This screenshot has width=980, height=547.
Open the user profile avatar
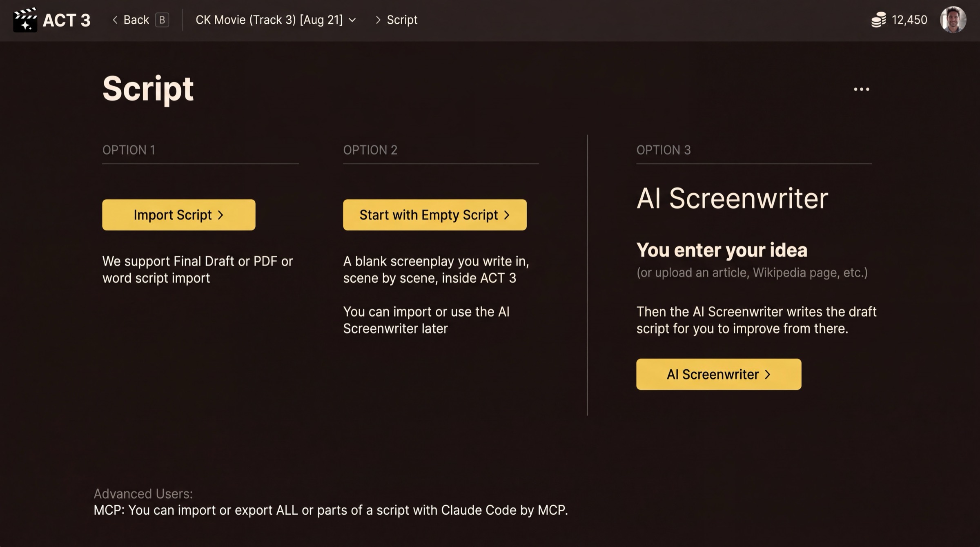[x=953, y=20]
